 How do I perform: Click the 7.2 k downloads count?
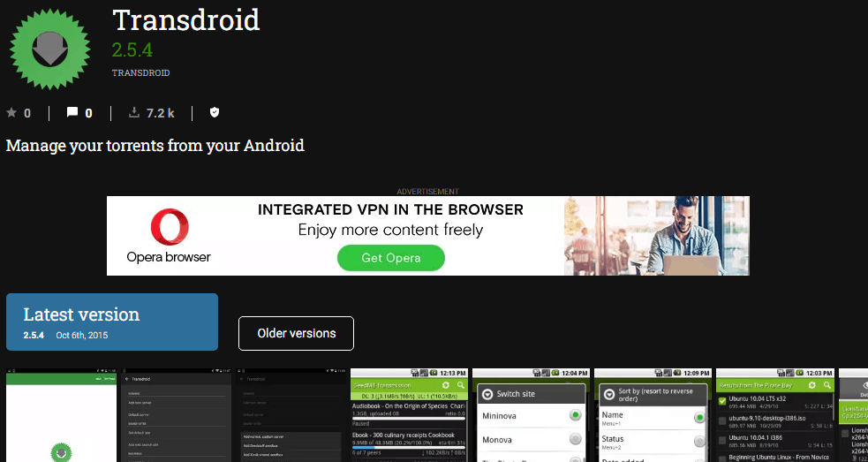coord(160,114)
